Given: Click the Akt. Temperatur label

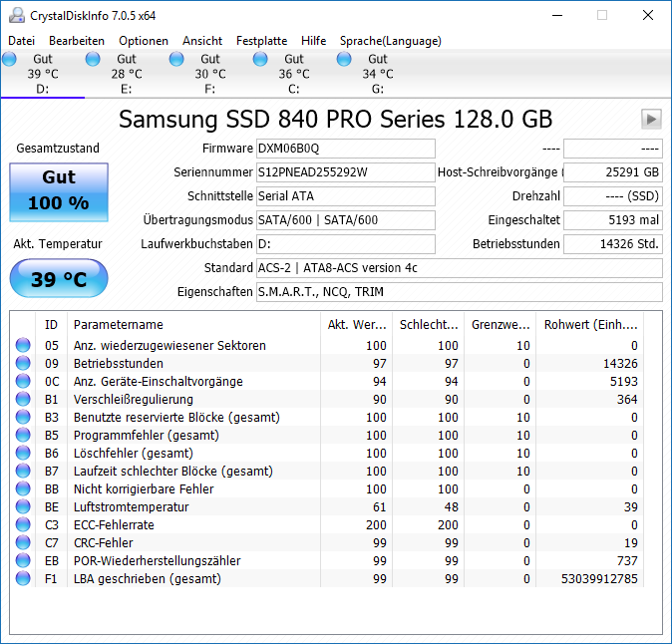Looking at the screenshot, I should (x=58, y=244).
